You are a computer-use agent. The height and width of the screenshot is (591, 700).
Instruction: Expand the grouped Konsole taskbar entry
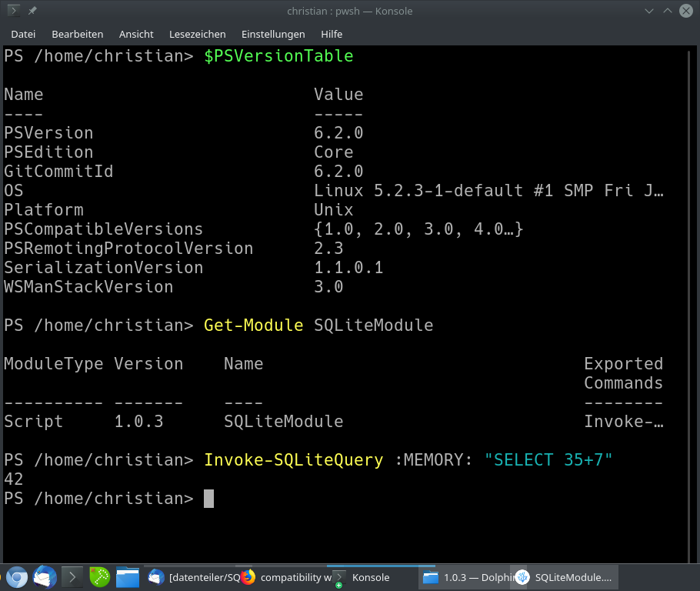pos(338,577)
